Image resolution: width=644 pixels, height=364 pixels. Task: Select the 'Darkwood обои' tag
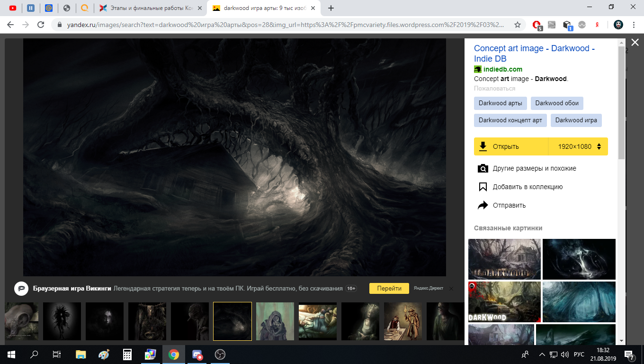point(557,103)
